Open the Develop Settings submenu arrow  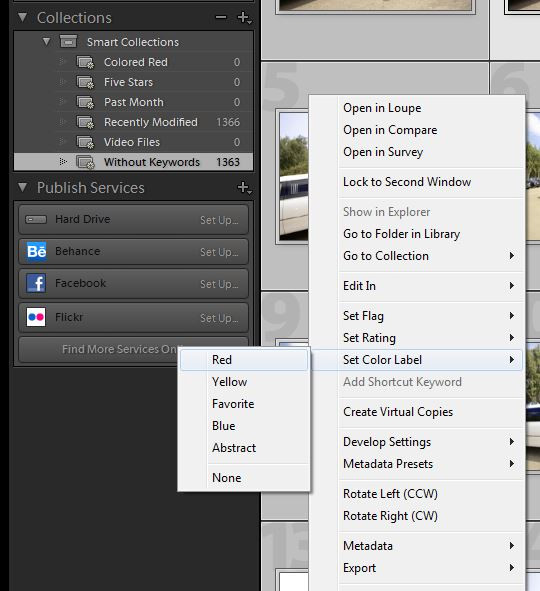(x=512, y=441)
